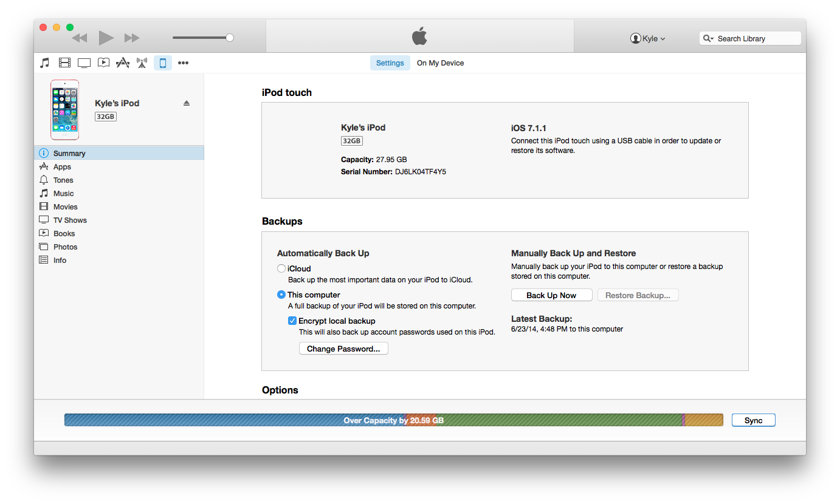Screen dimensions: 840x504
Task: Click the Over Capacity storage bar
Action: pyautogui.click(x=394, y=420)
